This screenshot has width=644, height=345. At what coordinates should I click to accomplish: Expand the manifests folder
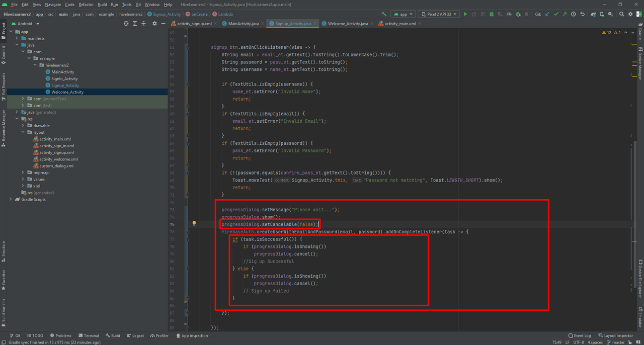17,38
